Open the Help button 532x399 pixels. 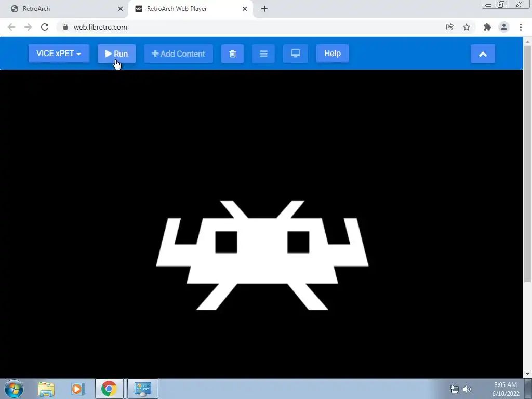pos(332,54)
